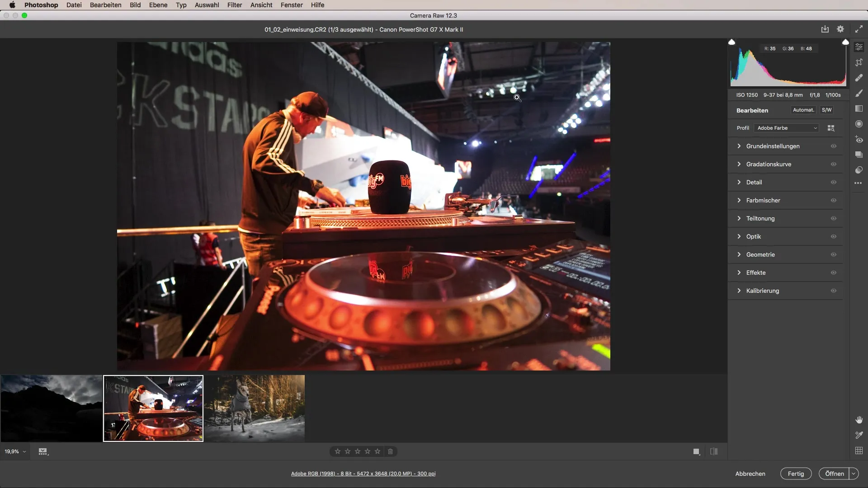Screen dimensions: 868x488
Task: Open workflow options link Adobe RGB (1998)
Action: click(x=363, y=474)
